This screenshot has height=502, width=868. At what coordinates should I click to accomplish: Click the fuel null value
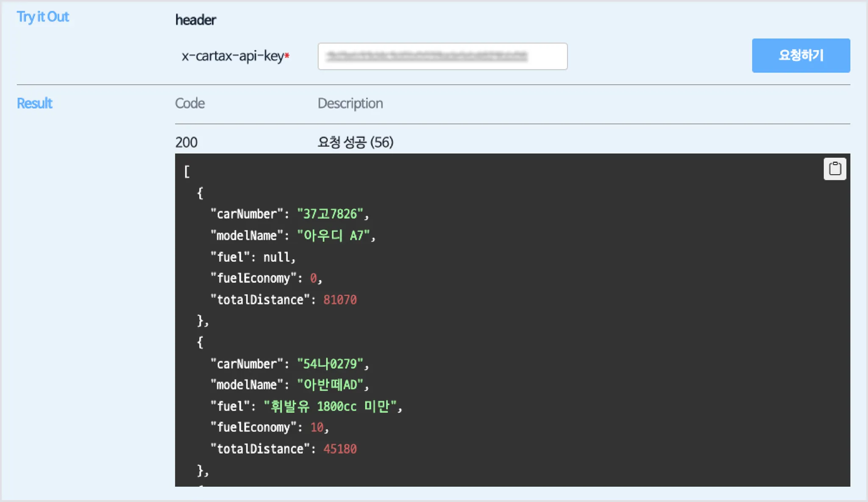pyautogui.click(x=276, y=257)
